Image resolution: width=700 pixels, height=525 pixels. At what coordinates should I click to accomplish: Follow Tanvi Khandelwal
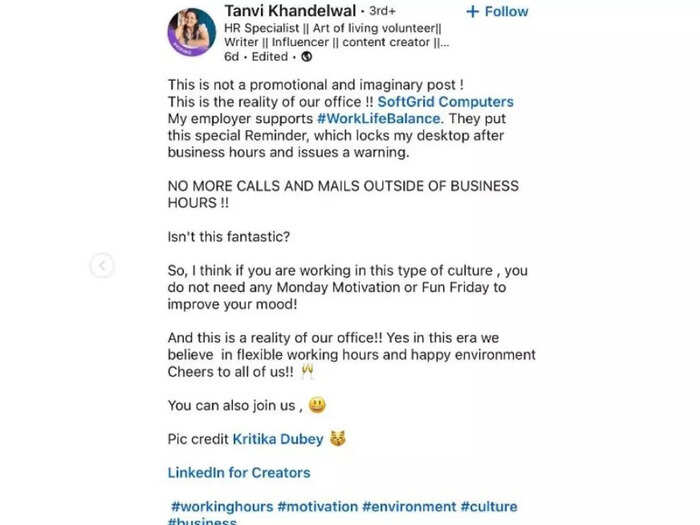click(x=497, y=12)
